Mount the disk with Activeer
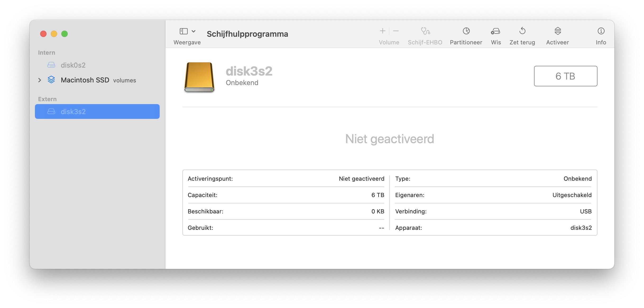 558,36
